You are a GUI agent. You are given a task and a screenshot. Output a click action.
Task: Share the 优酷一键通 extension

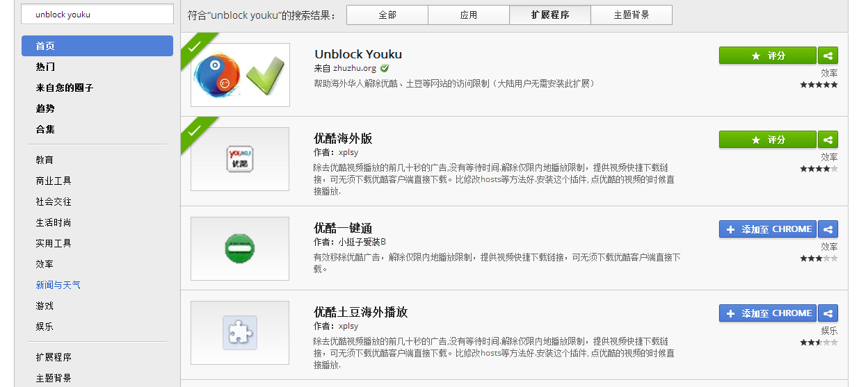click(x=828, y=229)
